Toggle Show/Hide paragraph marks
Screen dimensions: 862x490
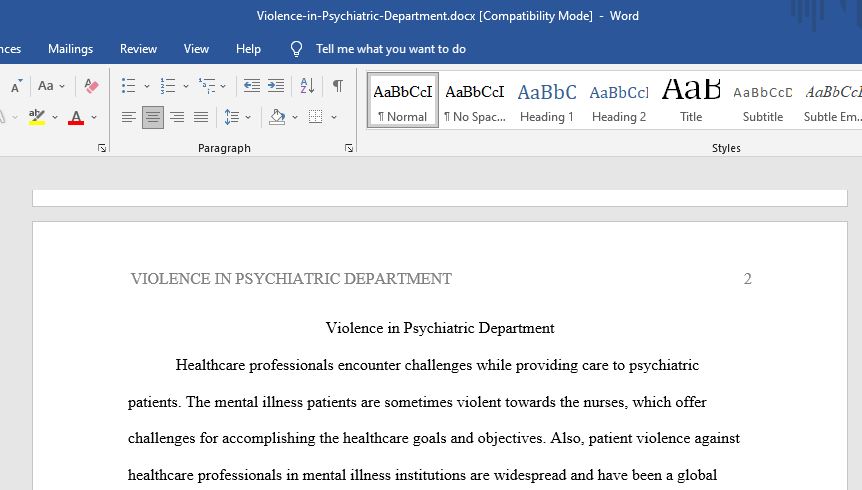click(338, 86)
